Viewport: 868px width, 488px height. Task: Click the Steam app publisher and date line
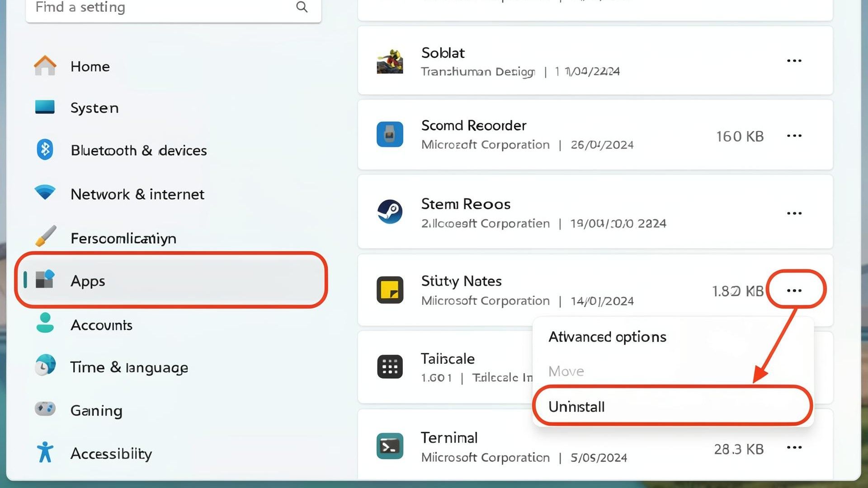click(543, 223)
